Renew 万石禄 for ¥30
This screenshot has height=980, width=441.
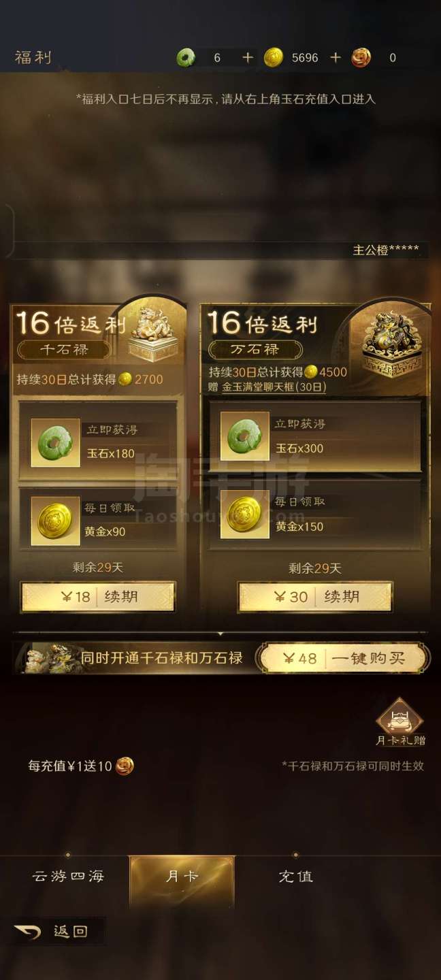pyautogui.click(x=315, y=597)
